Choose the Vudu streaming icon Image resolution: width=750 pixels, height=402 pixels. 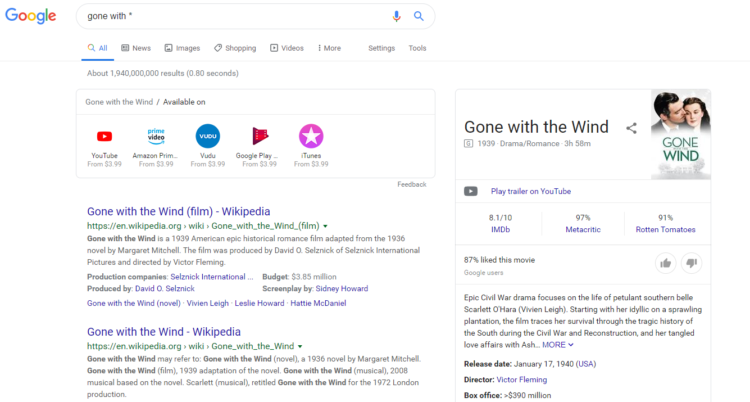[207, 136]
